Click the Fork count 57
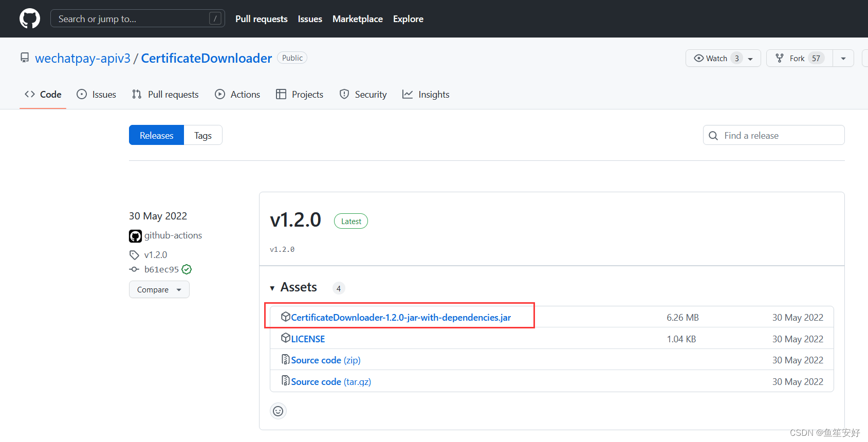This screenshot has width=868, height=442. click(x=816, y=58)
